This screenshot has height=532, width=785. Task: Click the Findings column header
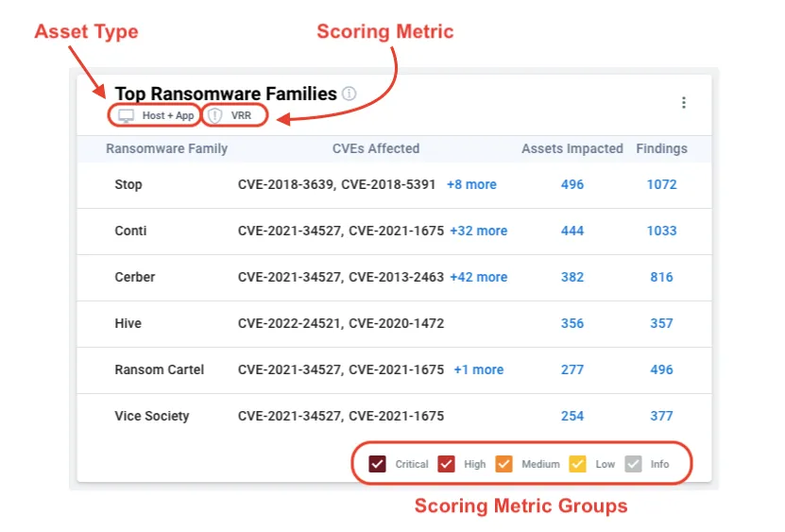661,148
